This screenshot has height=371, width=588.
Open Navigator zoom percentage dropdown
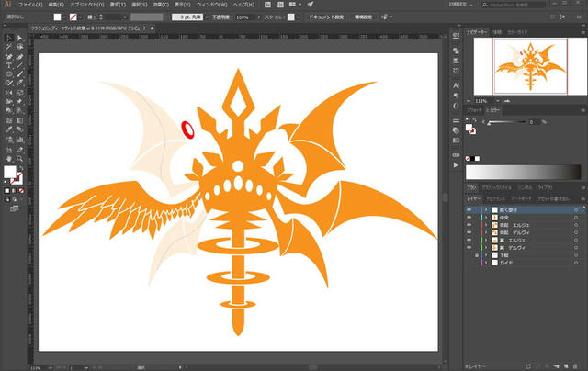point(498,101)
